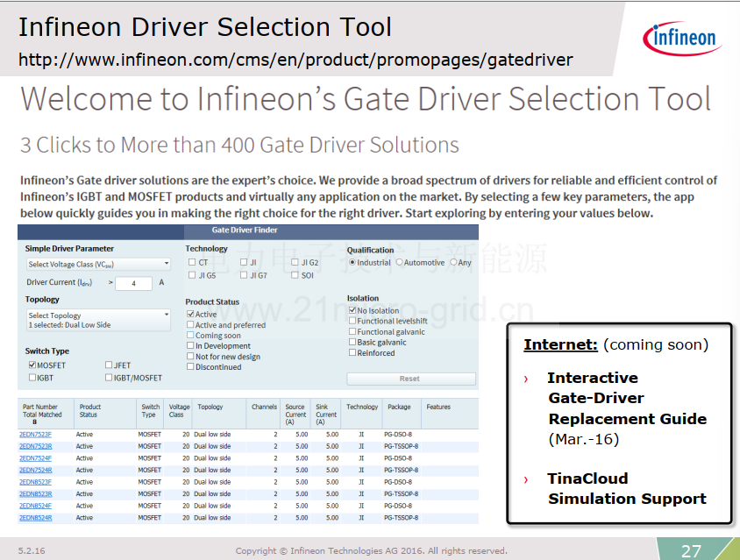Image resolution: width=740 pixels, height=560 pixels.
Task: Select the Industrial qualification radio button
Action: (x=352, y=262)
